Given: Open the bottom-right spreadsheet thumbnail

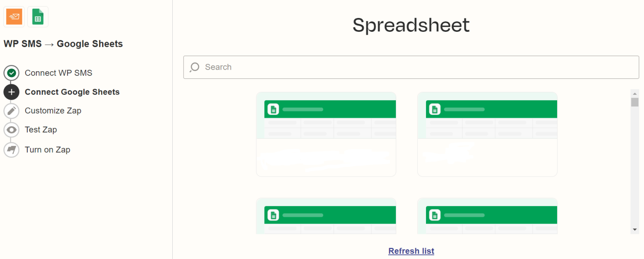Looking at the screenshot, I should point(487,216).
